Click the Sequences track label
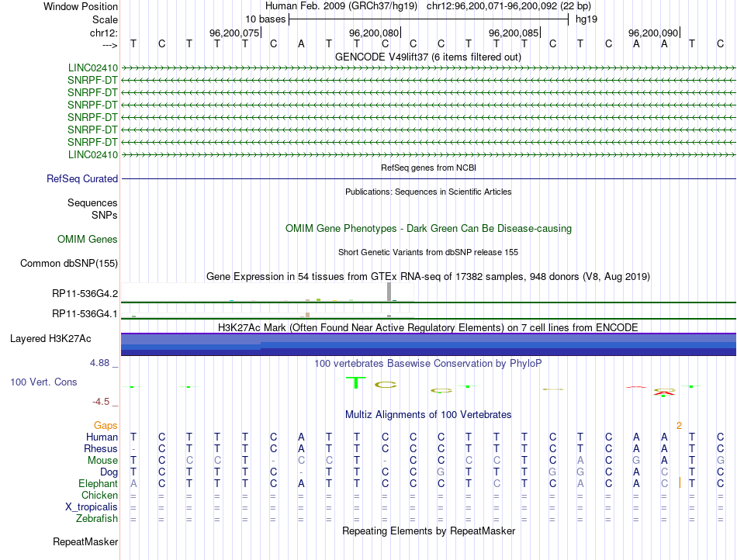This screenshot has width=737, height=560. pos(92,202)
